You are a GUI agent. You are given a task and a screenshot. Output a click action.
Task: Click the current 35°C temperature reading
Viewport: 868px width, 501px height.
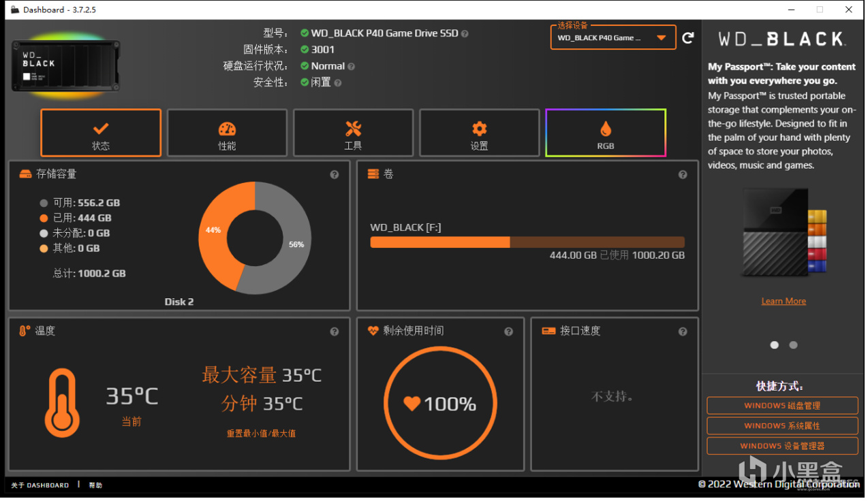tap(132, 395)
